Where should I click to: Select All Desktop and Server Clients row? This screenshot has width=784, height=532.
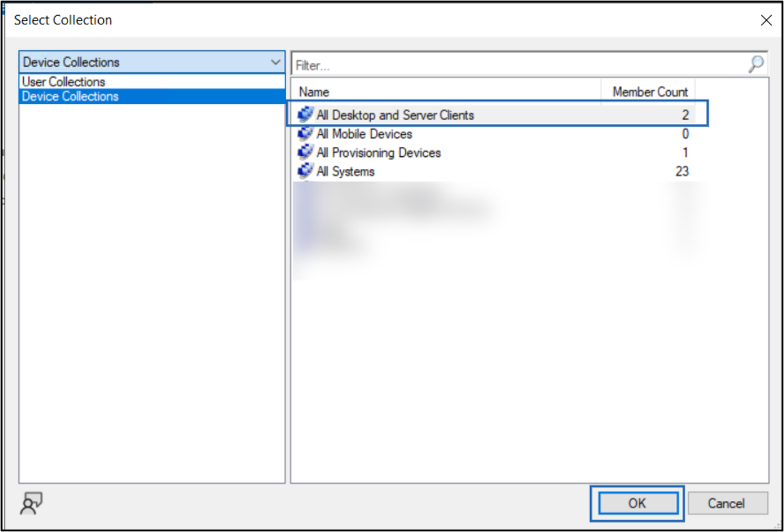coord(494,115)
